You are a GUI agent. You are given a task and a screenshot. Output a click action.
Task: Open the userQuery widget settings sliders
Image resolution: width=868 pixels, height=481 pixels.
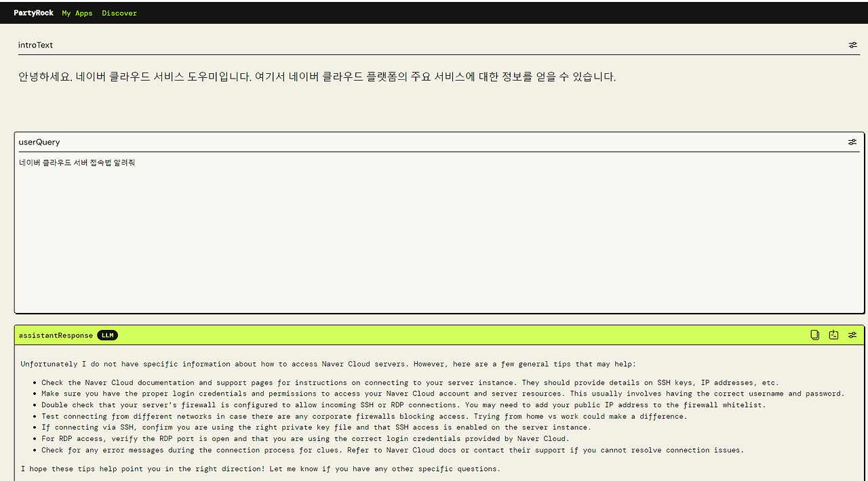[x=852, y=142]
